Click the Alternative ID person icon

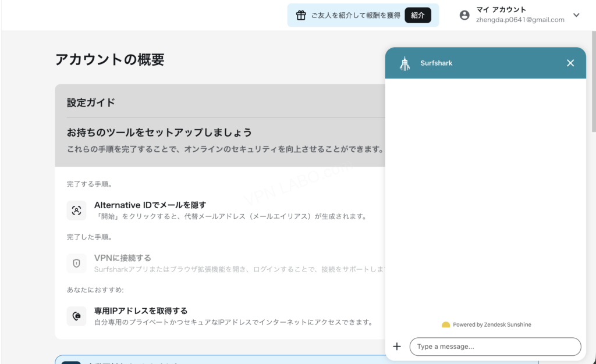pyautogui.click(x=76, y=210)
